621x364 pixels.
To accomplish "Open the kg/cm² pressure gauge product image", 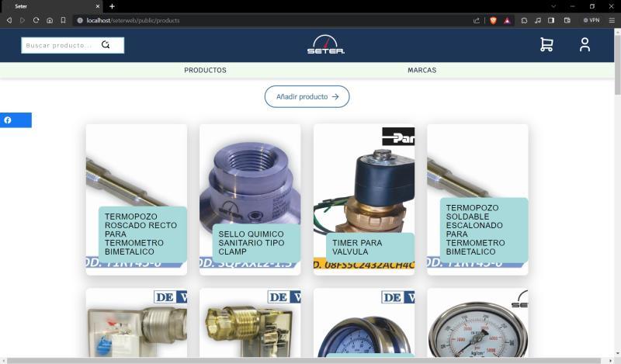I will coord(477,323).
